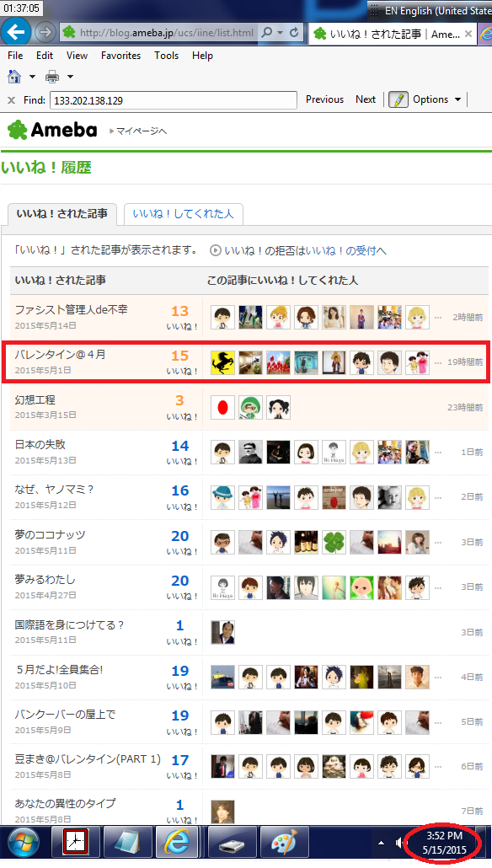The height and width of the screenshot is (868, 492).
Task: Switch to the いいね！してくれた人 tab
Action: [x=183, y=214]
